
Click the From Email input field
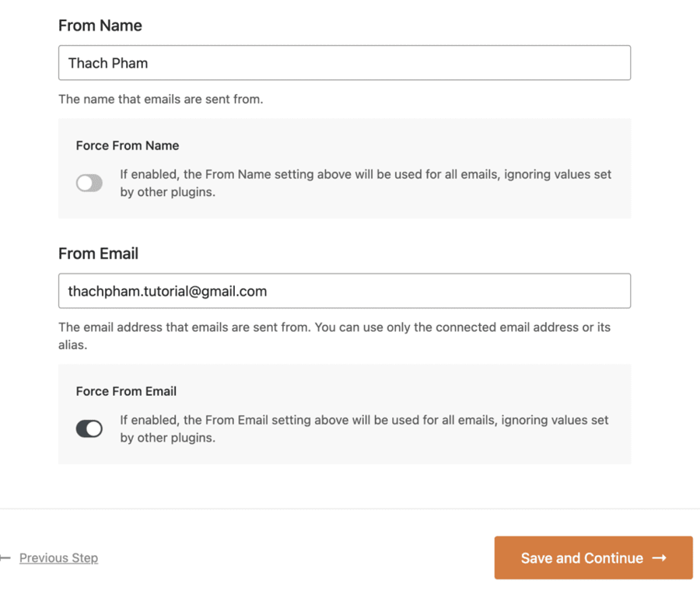coord(345,291)
